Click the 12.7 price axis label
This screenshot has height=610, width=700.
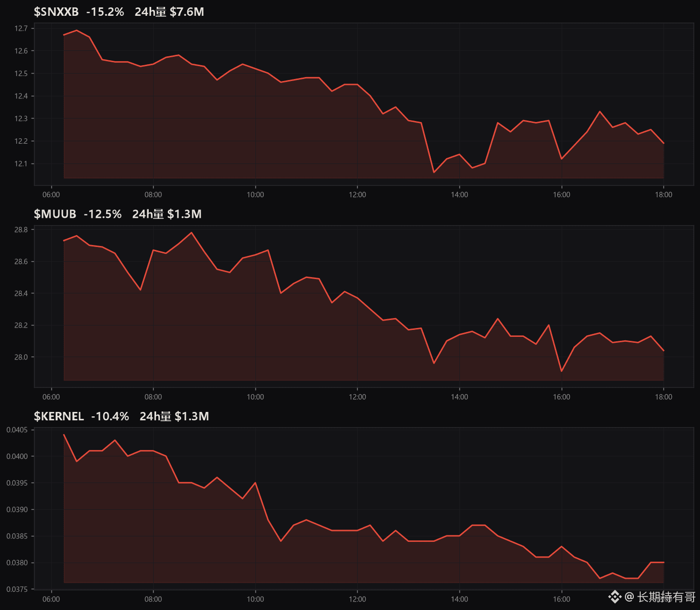21,29
